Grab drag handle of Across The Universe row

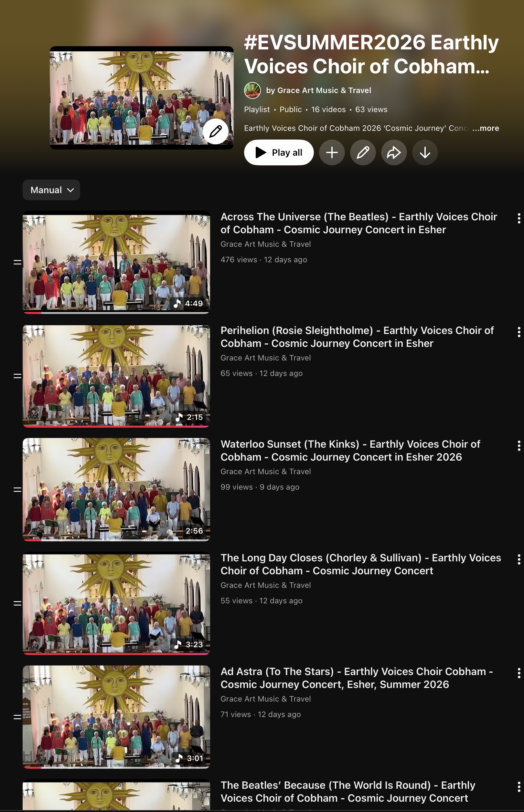17,262
